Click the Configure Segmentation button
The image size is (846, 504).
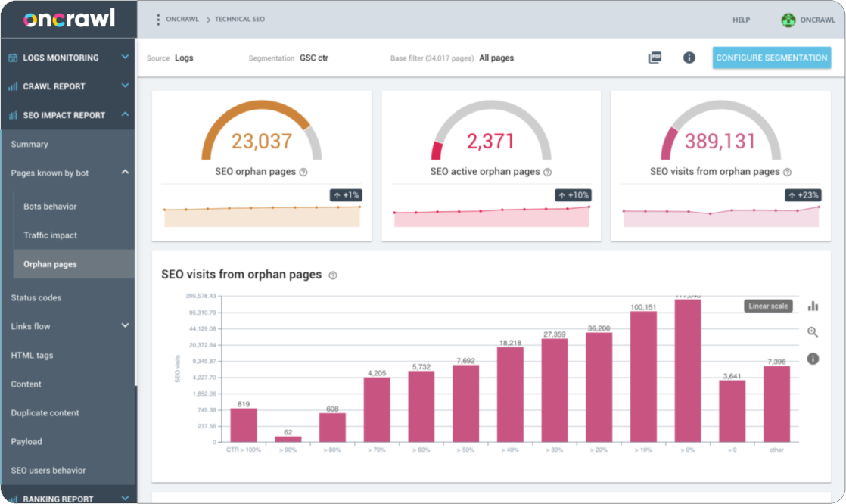[x=771, y=58]
